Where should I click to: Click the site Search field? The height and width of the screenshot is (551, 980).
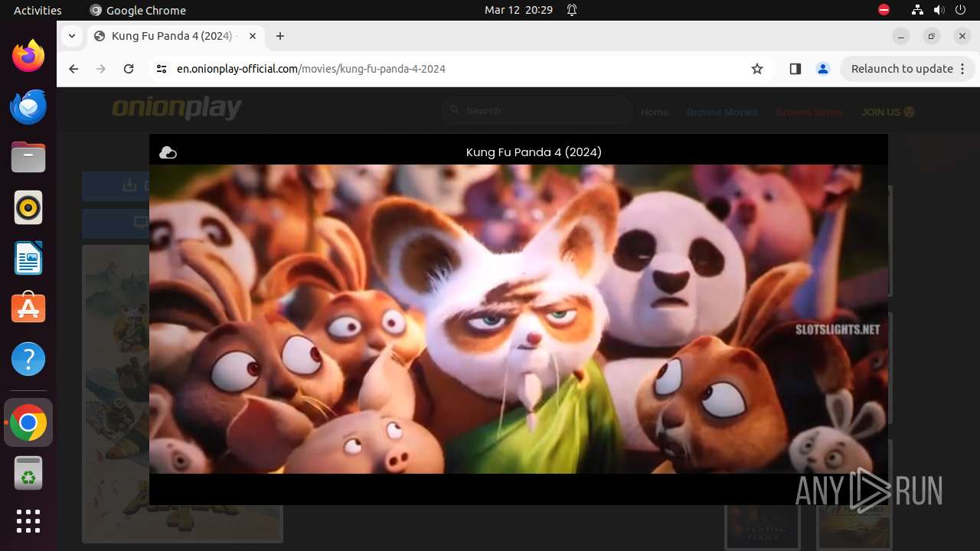[537, 111]
